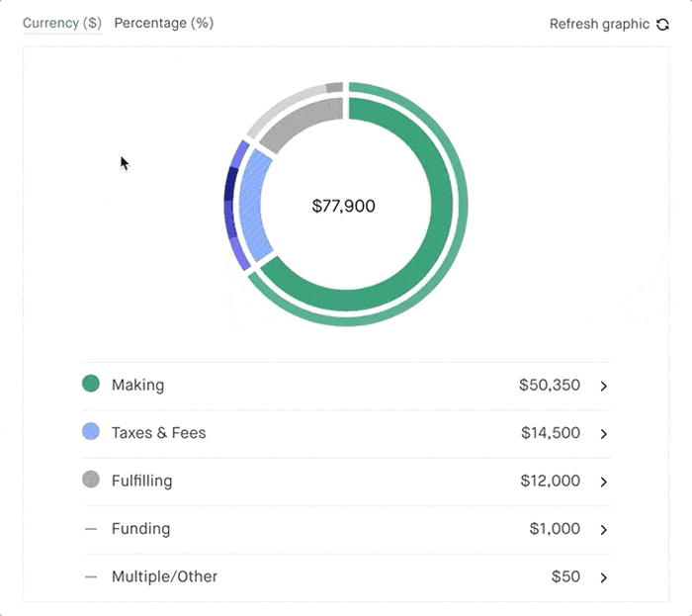Expand the Fulfilling row chevron

604,482
